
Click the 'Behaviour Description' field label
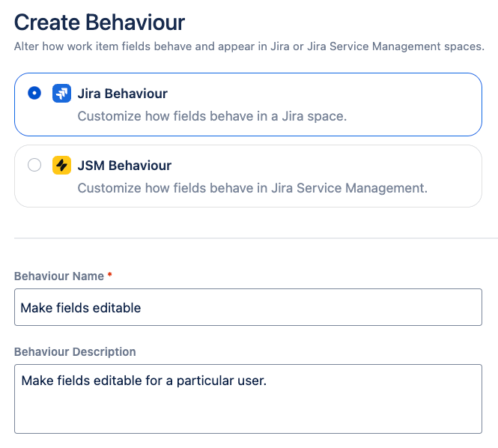[75, 351]
